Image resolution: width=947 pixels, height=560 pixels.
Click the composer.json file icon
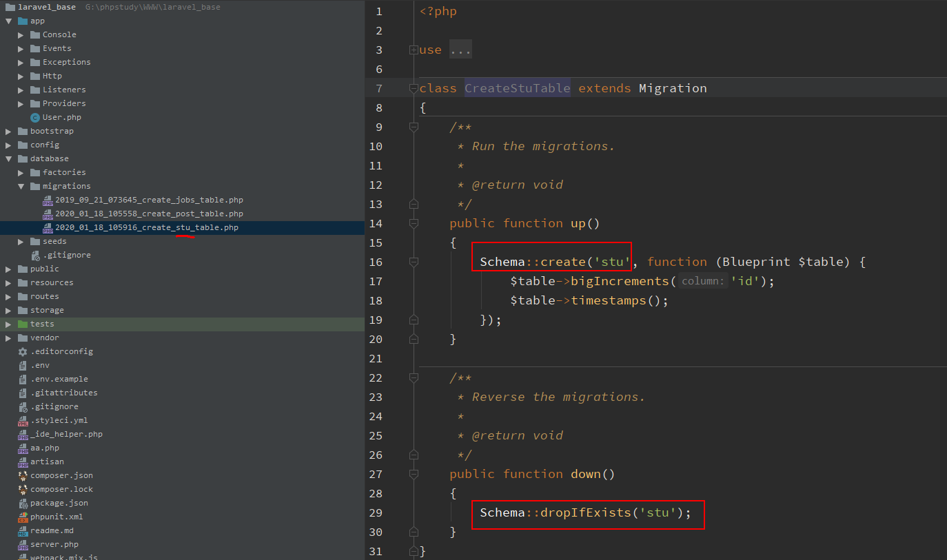23,475
